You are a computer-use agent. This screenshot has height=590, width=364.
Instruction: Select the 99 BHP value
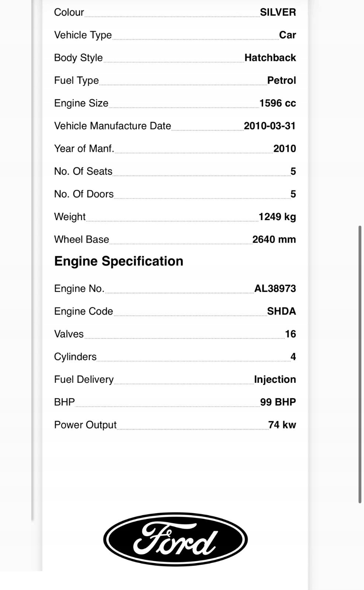[x=278, y=402]
